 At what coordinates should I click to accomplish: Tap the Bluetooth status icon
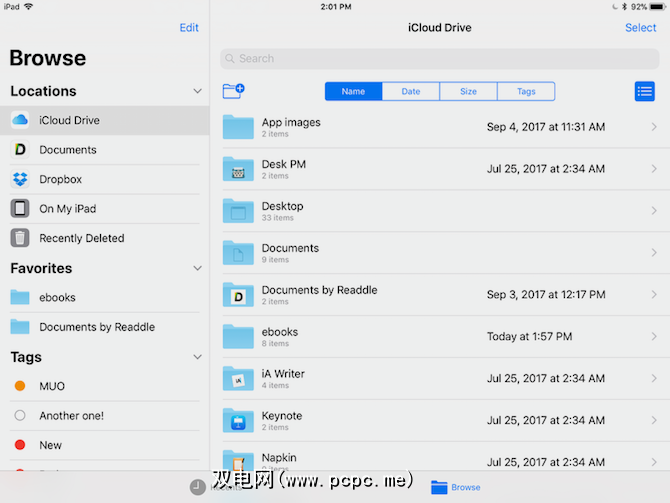point(624,7)
